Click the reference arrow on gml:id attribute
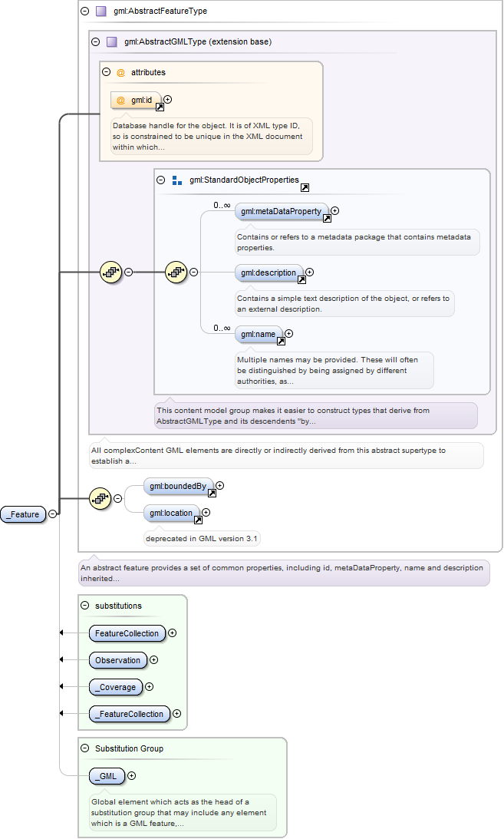 [160, 107]
